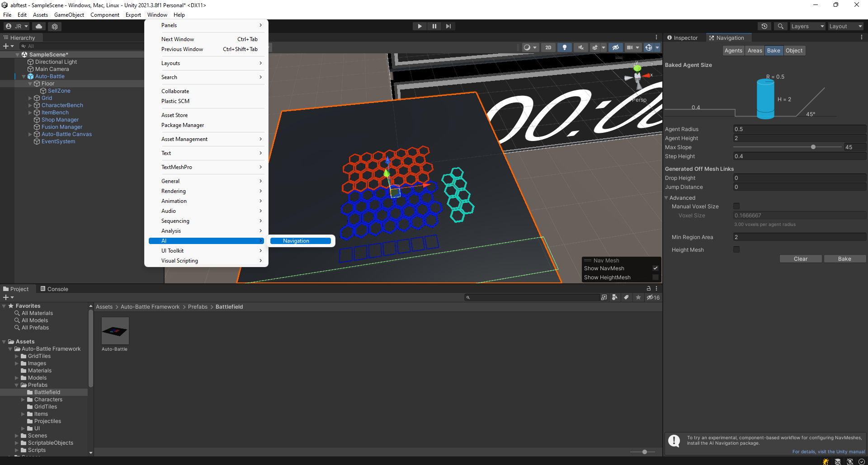This screenshot has height=465, width=868.
Task: Open the Undo History icon
Action: [x=764, y=26]
